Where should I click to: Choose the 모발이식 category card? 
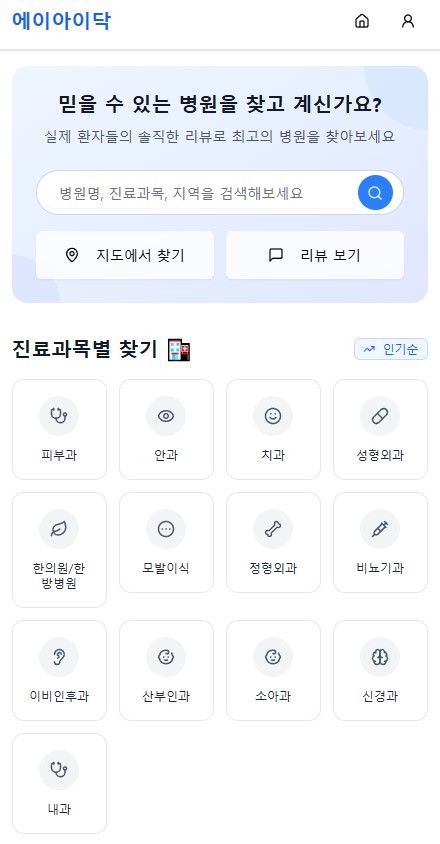click(x=166, y=542)
